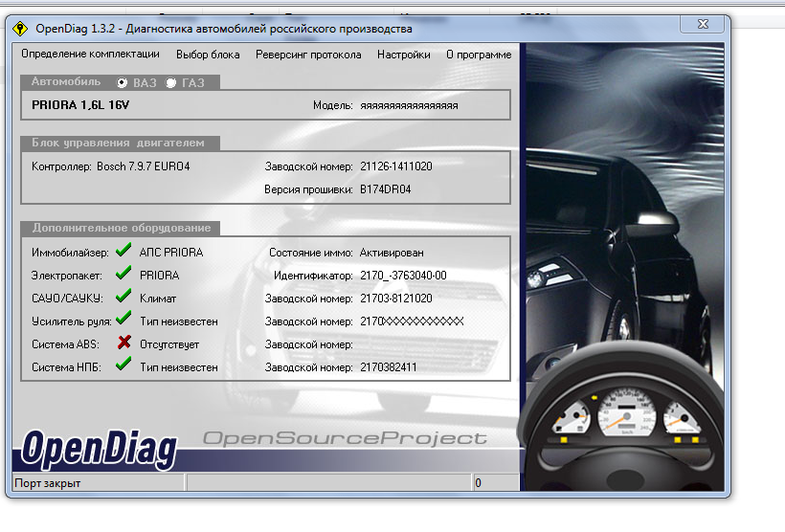
Task: Click the green checkmark next to САУО/САУКУ
Action: point(123,296)
